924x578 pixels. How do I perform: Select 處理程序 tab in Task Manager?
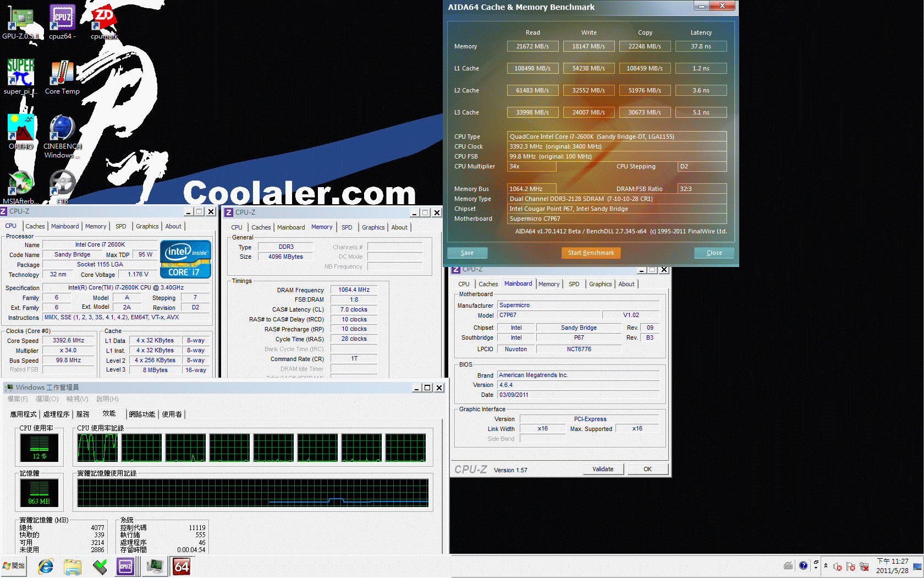(x=57, y=414)
